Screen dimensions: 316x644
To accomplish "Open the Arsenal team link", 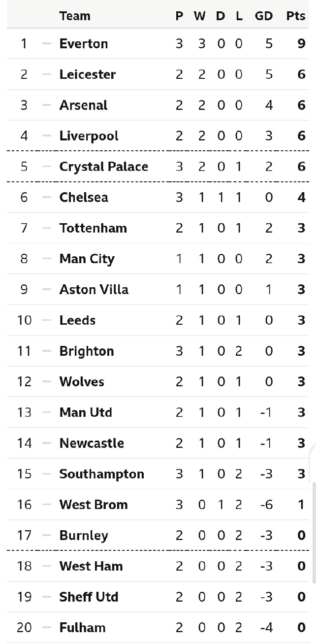I will 83,105.
